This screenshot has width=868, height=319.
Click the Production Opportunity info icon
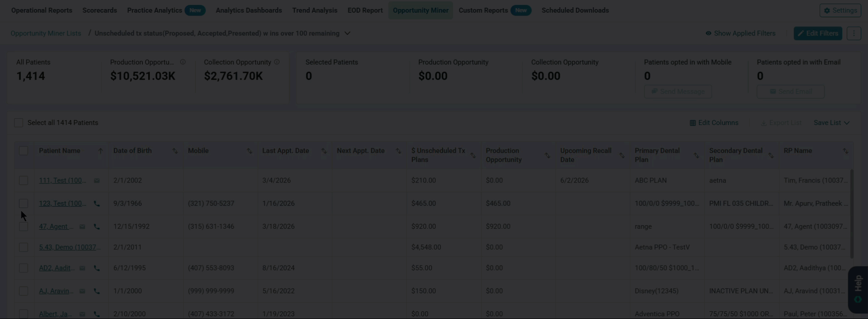pyautogui.click(x=183, y=62)
